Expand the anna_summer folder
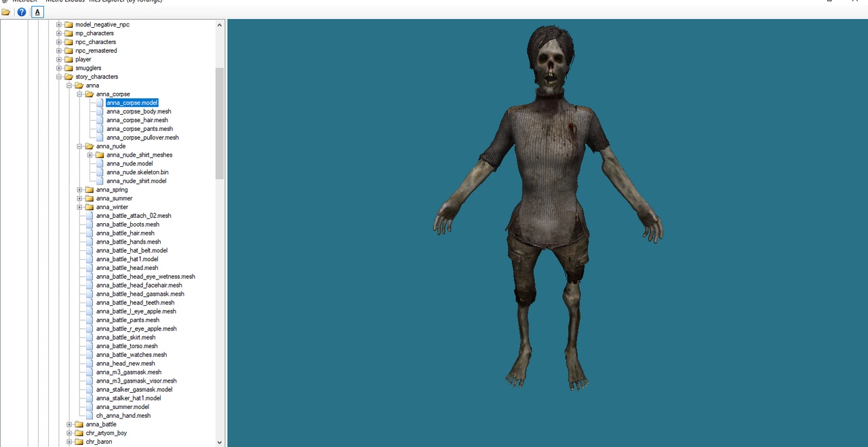This screenshot has height=447, width=868. [x=79, y=199]
